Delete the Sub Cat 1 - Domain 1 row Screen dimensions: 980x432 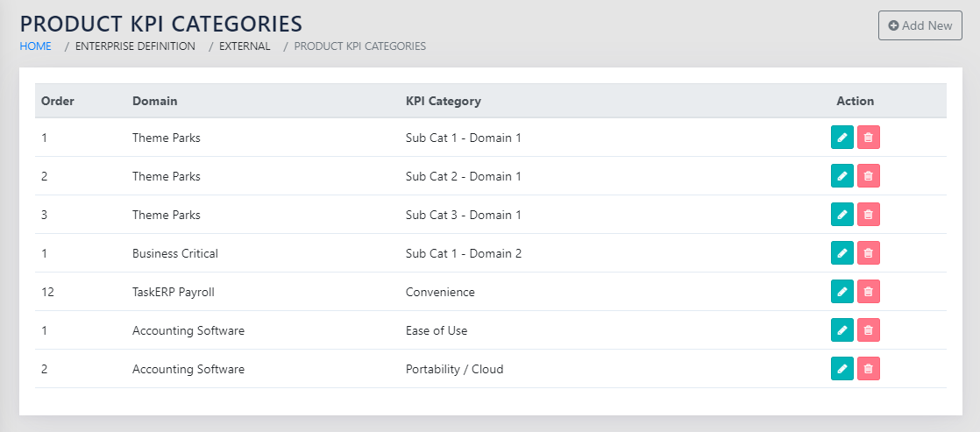tap(868, 138)
